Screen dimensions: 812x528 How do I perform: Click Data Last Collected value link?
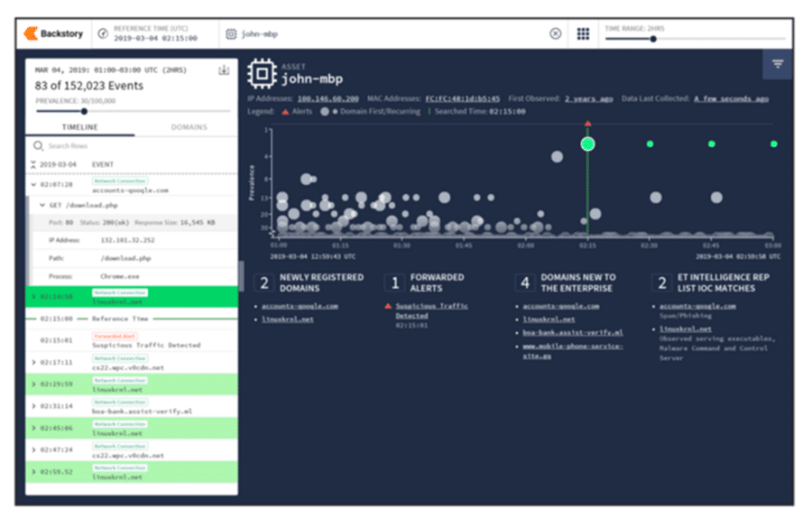point(731,98)
